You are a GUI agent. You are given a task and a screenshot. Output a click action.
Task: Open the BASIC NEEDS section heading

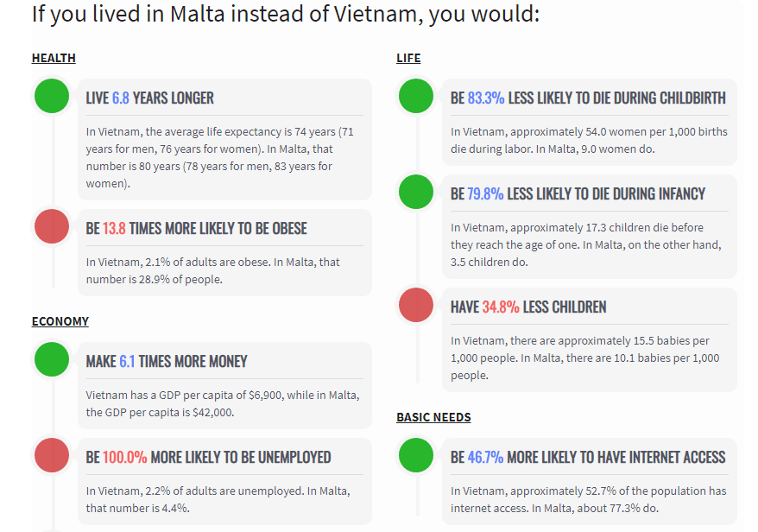point(433,417)
